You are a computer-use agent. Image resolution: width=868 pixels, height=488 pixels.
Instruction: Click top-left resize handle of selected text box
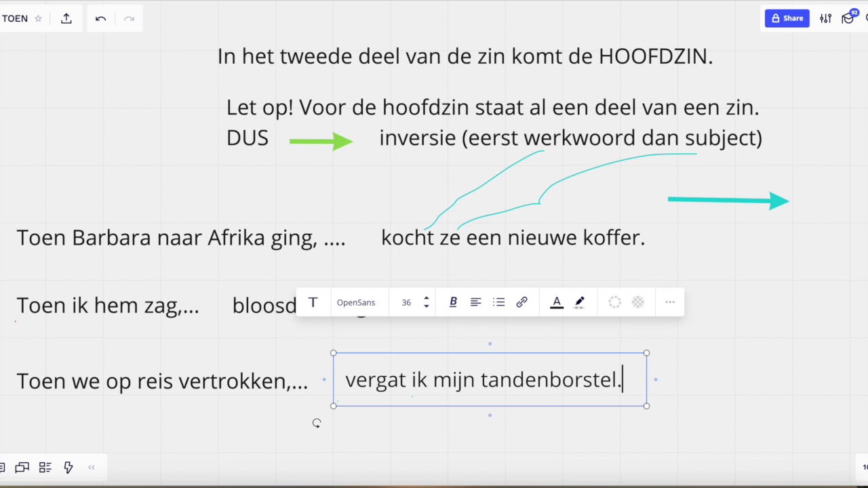coord(334,353)
